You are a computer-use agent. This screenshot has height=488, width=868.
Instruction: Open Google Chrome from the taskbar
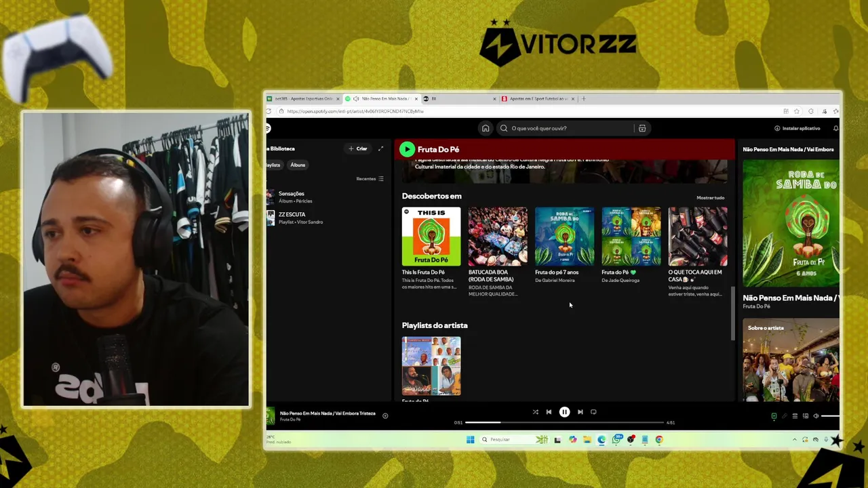[x=659, y=439]
